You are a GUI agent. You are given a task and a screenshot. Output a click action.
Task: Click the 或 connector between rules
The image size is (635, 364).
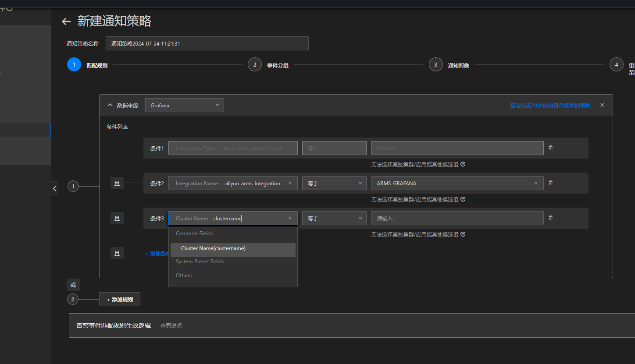(73, 285)
